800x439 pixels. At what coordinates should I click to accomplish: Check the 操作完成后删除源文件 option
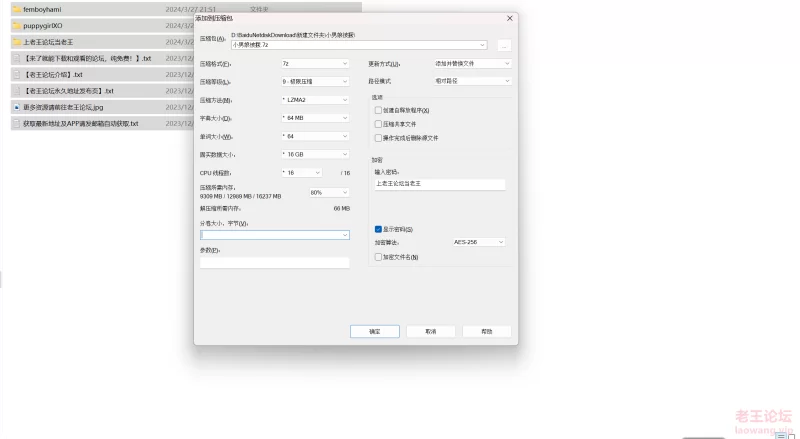coord(378,138)
